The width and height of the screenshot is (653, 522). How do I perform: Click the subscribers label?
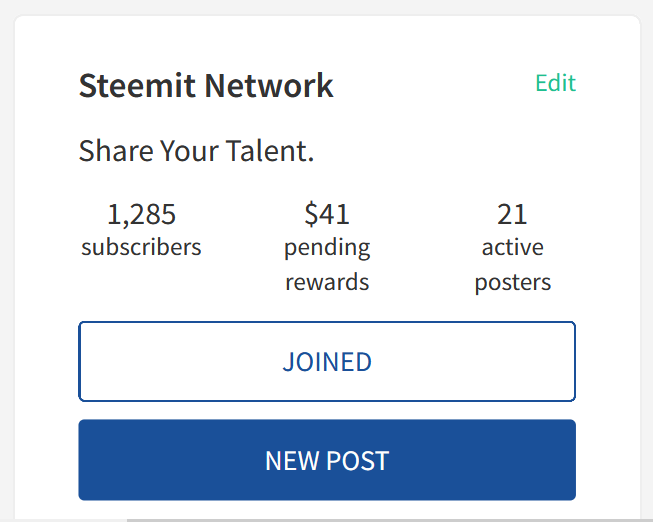(141, 247)
